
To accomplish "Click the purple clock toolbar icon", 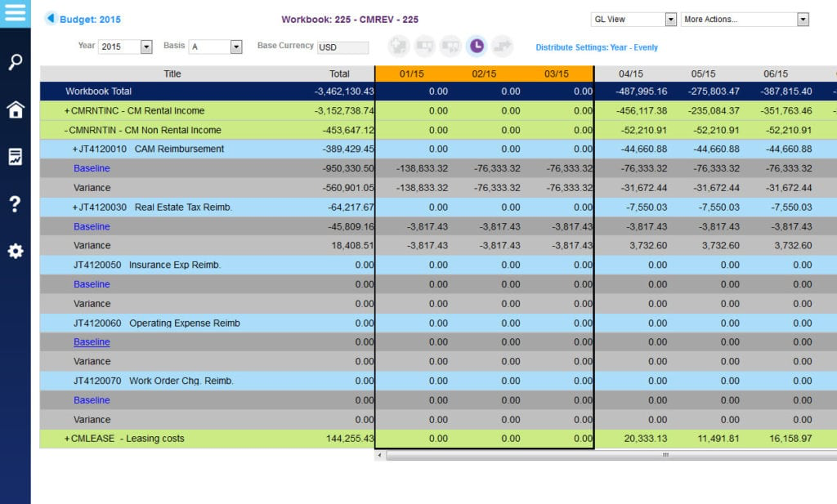I will click(x=476, y=47).
